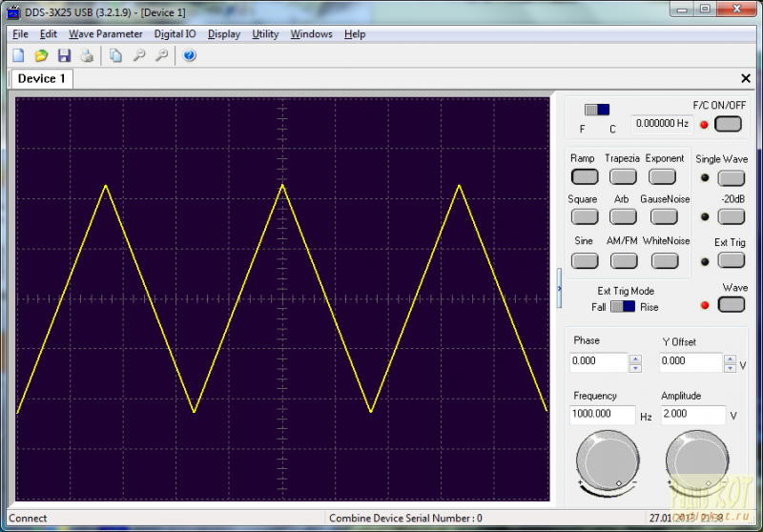Toggle the F/C mode switch
The image size is (763, 532).
[x=597, y=110]
